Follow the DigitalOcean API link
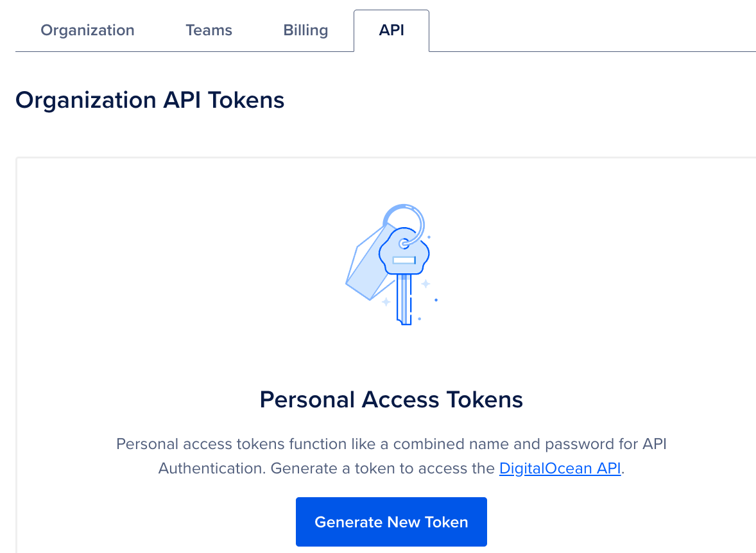Screen dimensions: 756x553 [560, 468]
